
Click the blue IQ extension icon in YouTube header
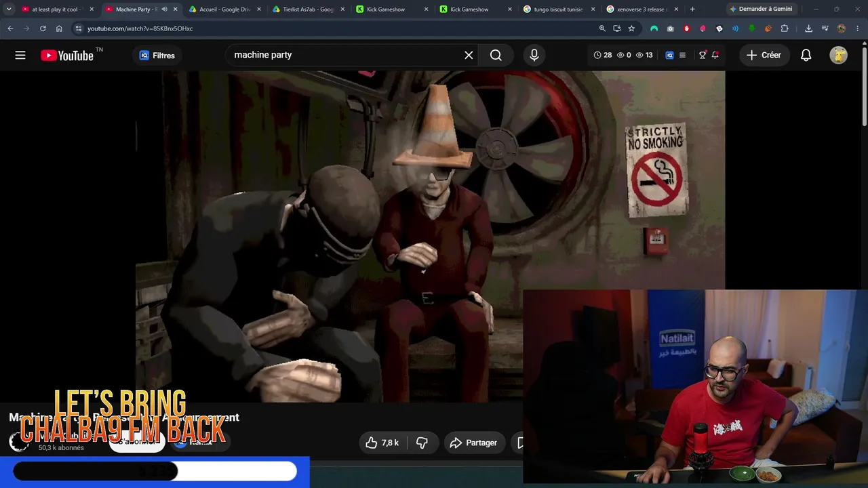click(669, 56)
